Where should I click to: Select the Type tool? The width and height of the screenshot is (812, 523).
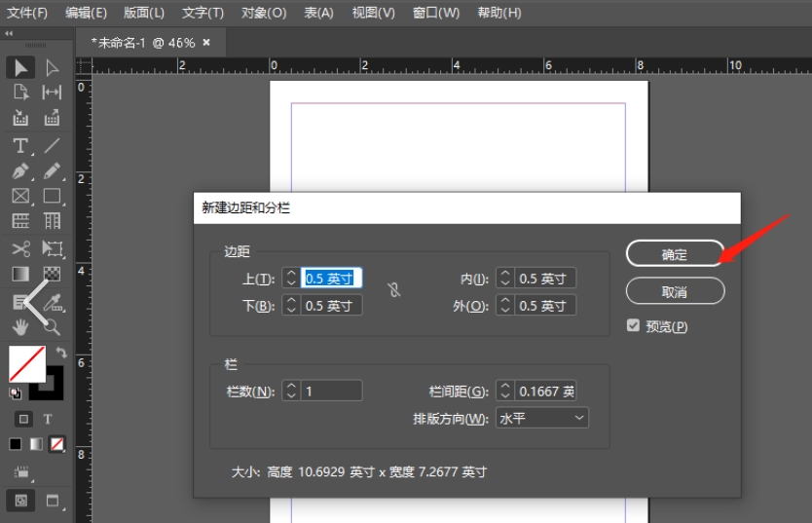click(x=20, y=146)
